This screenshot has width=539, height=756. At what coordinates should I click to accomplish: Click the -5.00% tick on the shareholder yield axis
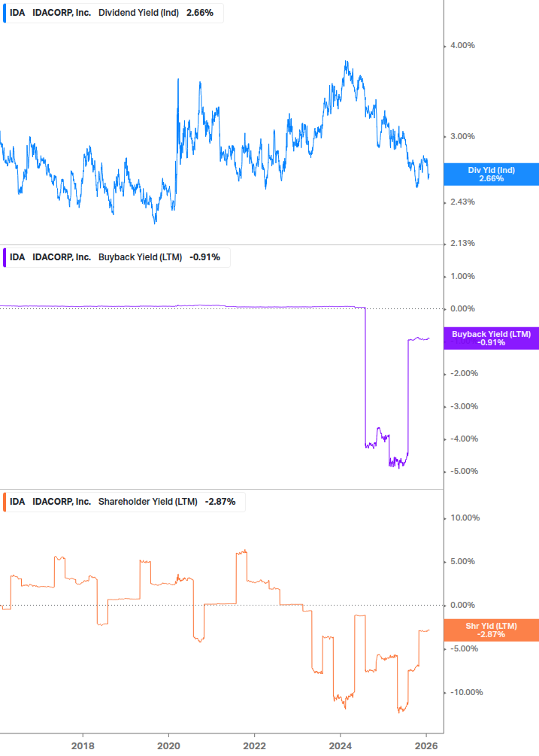[465, 649]
